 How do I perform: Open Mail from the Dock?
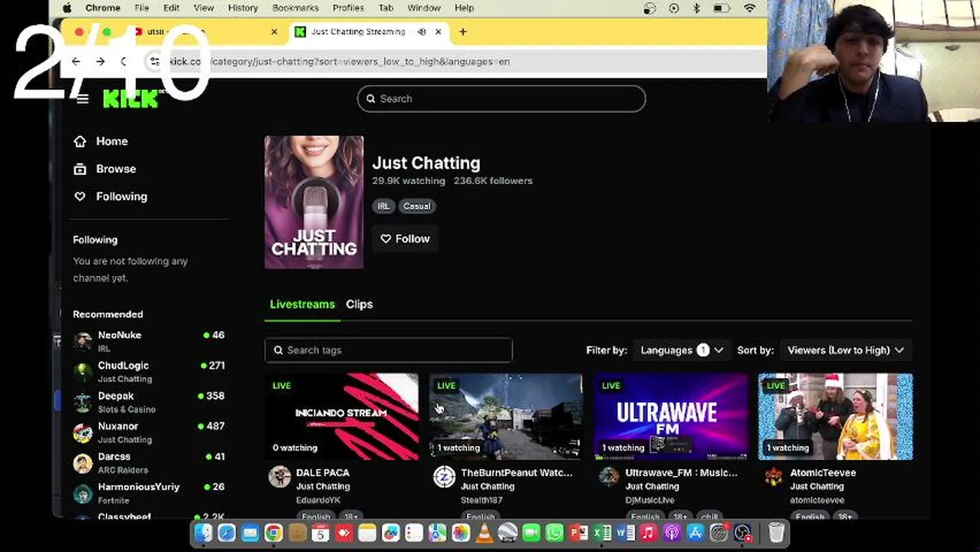click(x=250, y=533)
